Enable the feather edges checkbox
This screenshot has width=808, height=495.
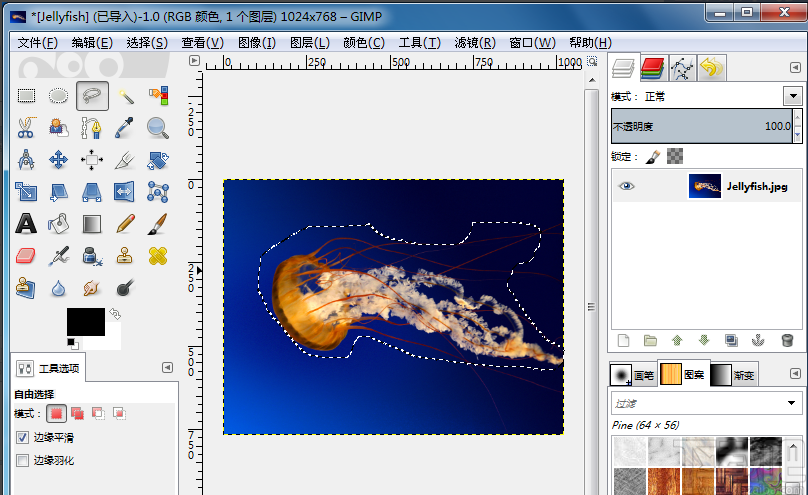22,460
